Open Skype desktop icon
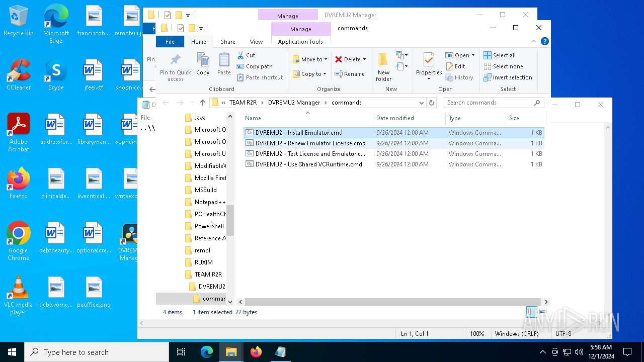Image resolution: width=644 pixels, height=362 pixels. click(x=56, y=75)
